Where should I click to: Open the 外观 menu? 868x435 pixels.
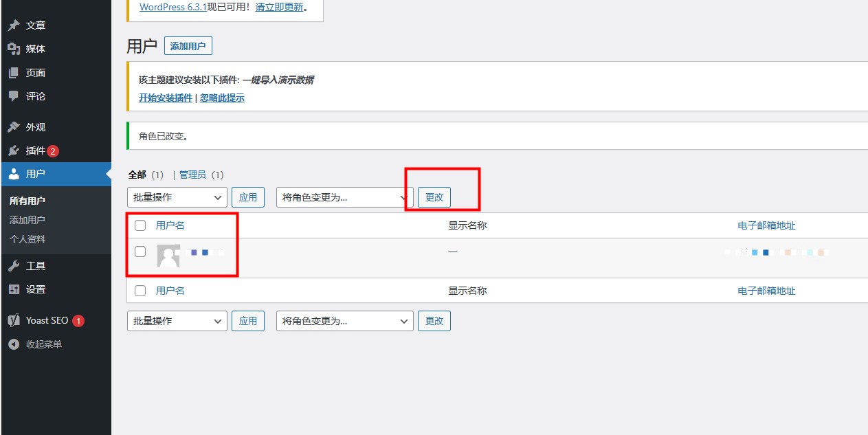pos(56,127)
